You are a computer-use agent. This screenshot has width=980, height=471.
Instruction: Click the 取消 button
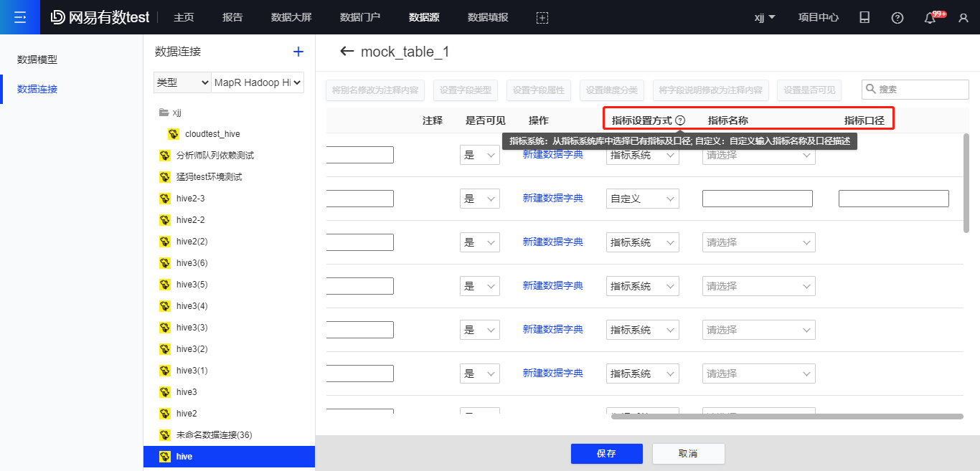[688, 454]
